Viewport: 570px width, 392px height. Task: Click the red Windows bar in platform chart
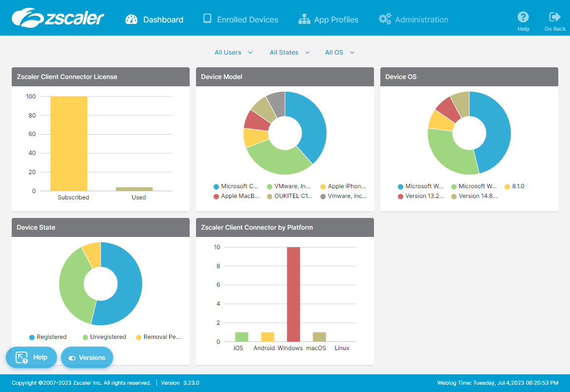pos(294,294)
